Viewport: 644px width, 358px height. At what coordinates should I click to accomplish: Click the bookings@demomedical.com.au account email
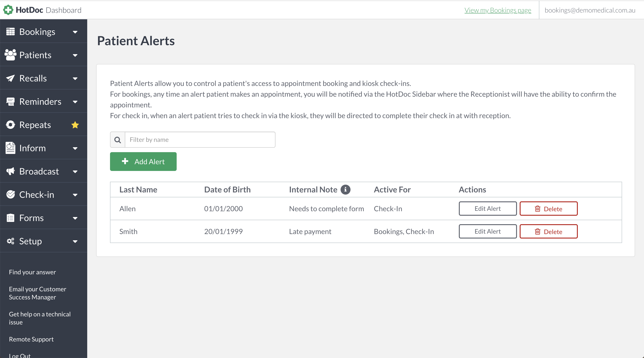click(x=590, y=10)
